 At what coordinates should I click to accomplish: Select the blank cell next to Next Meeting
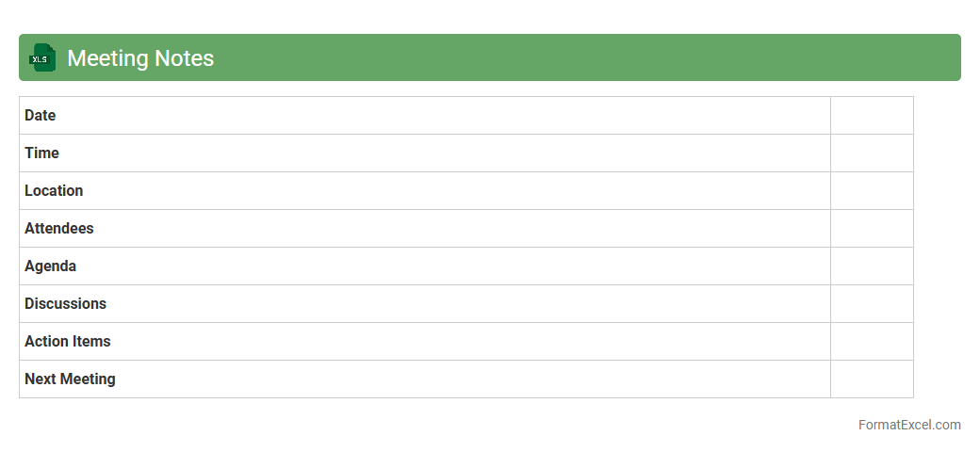click(x=872, y=379)
